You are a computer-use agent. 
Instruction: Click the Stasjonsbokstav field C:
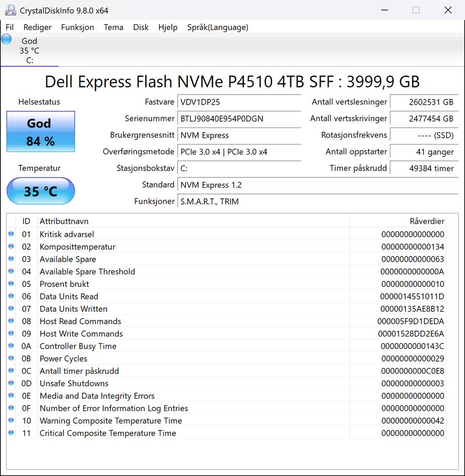coord(239,168)
